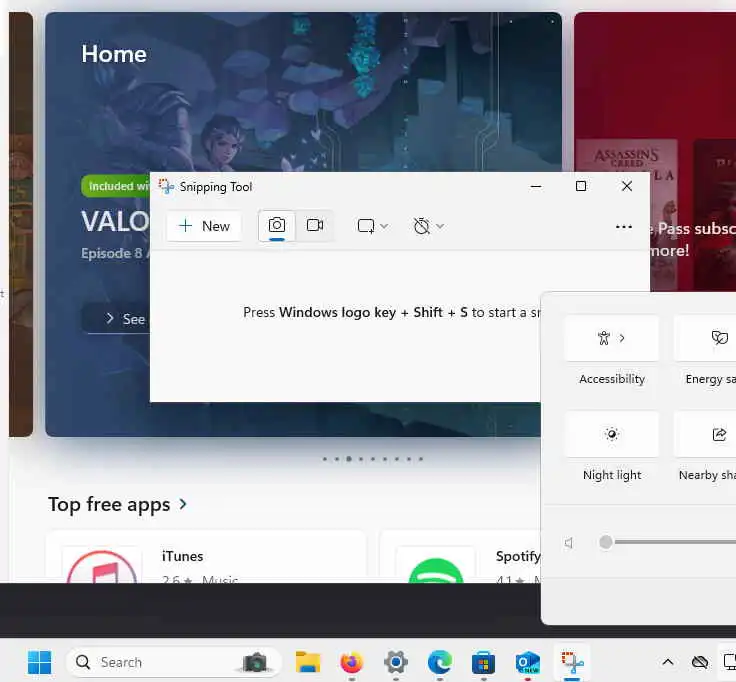Select the first carousel dot indicator
This screenshot has height=682, width=736.
pos(325,459)
